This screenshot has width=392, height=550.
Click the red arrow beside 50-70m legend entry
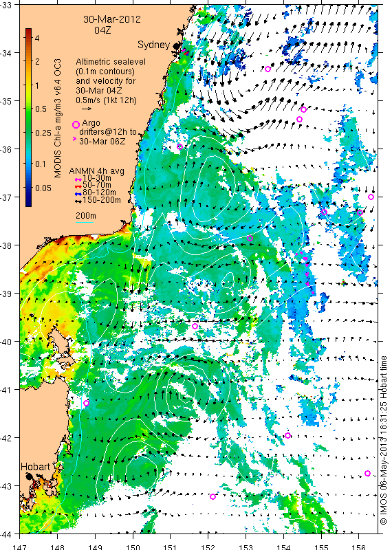coord(78,186)
